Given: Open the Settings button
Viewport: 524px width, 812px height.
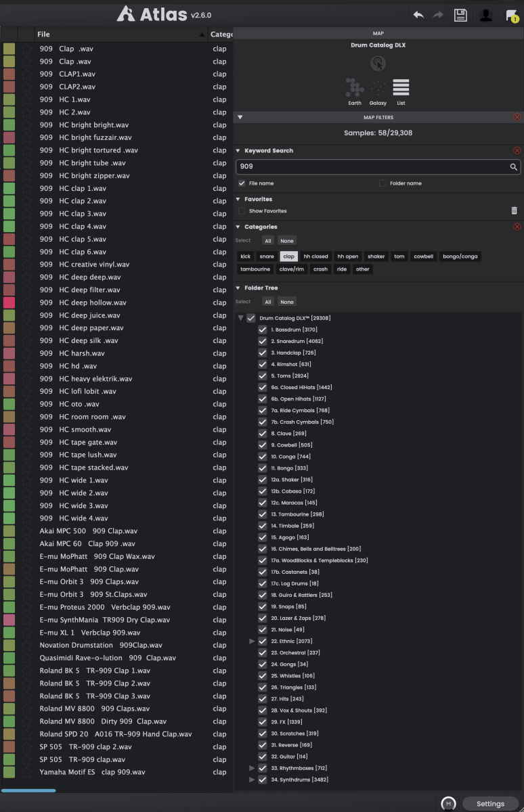Looking at the screenshot, I should point(490,804).
